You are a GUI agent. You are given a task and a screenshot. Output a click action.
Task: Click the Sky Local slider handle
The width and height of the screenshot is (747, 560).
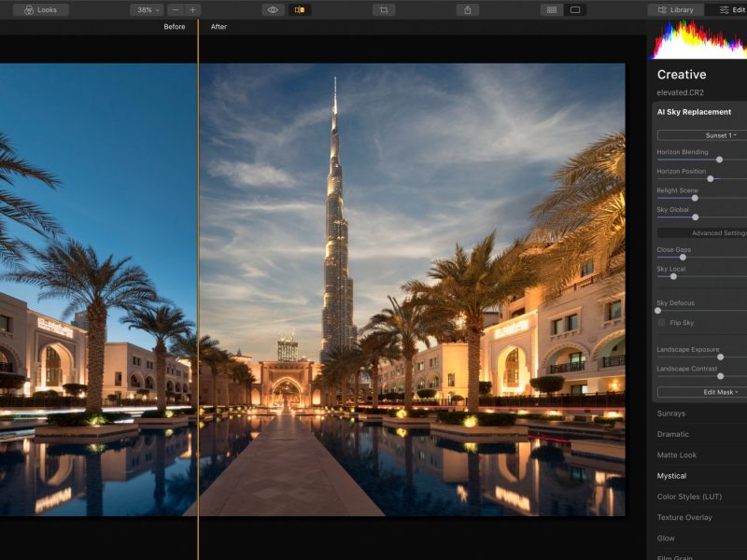click(x=673, y=276)
